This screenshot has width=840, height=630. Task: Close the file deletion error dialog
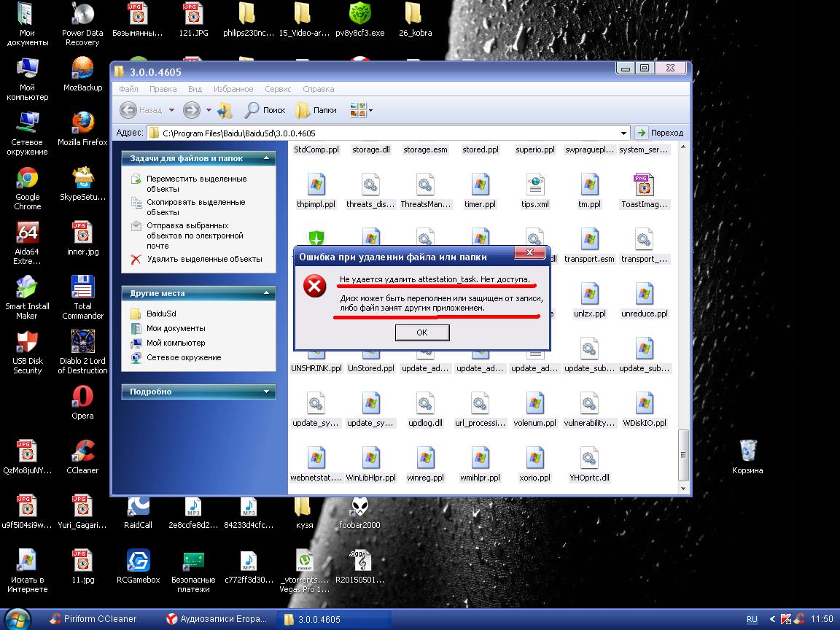pos(529,252)
